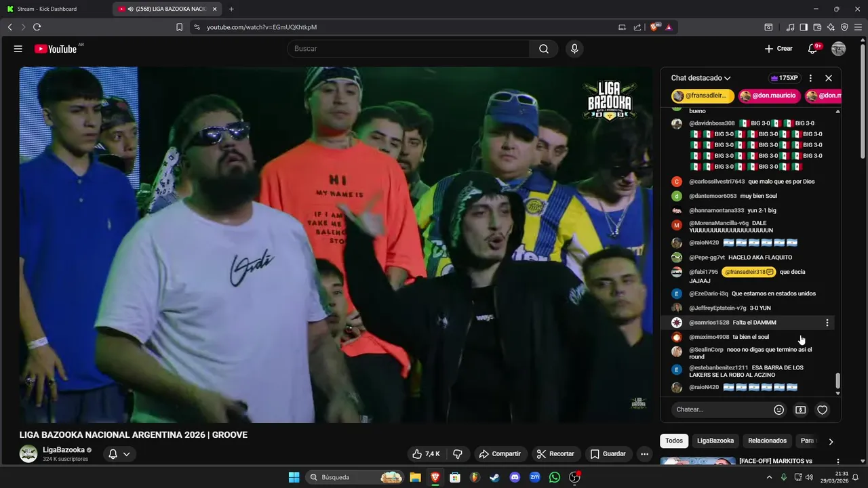Screen dimensions: 868x488
Task: Jump chat scrollbar down arrow
Action: 837,393
